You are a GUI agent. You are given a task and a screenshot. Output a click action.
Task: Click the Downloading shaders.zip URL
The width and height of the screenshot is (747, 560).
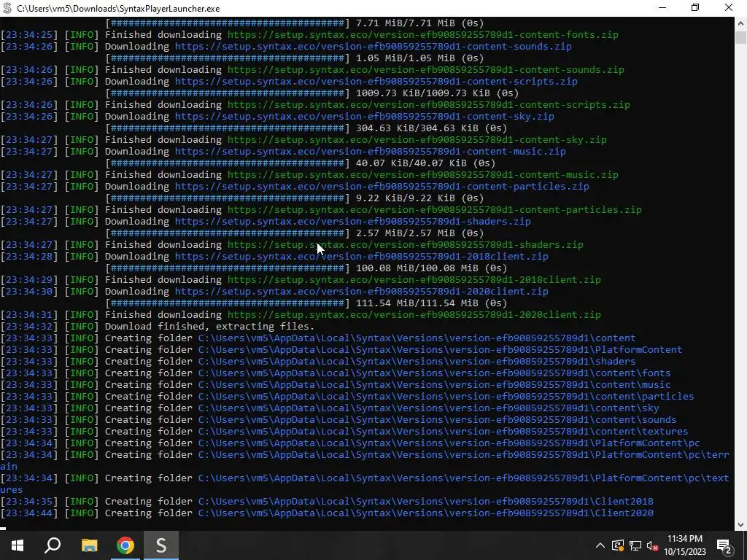click(352, 222)
